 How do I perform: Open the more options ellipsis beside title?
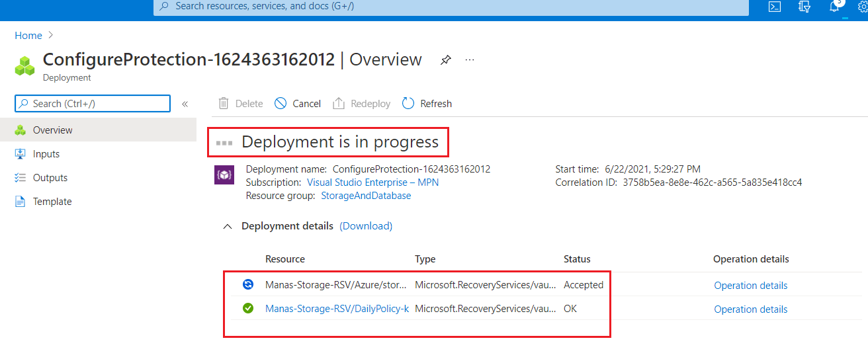470,60
